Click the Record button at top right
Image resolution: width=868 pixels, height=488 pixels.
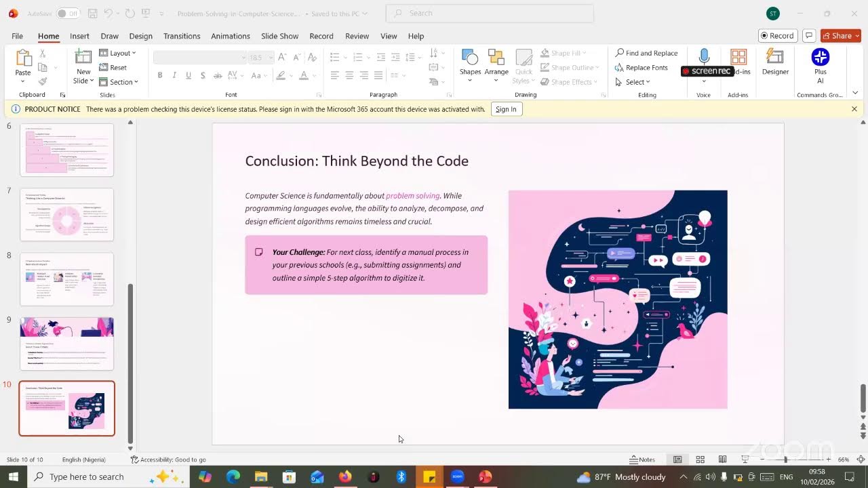coord(777,36)
